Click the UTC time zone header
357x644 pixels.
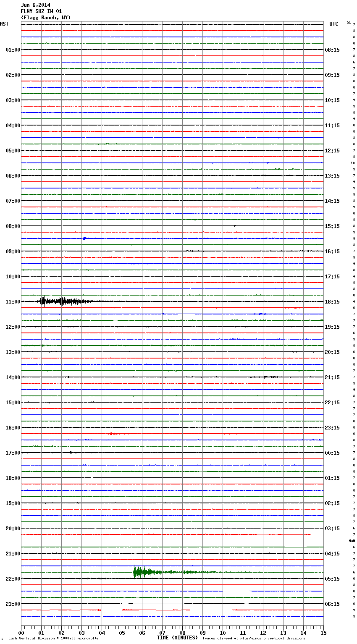tap(334, 24)
